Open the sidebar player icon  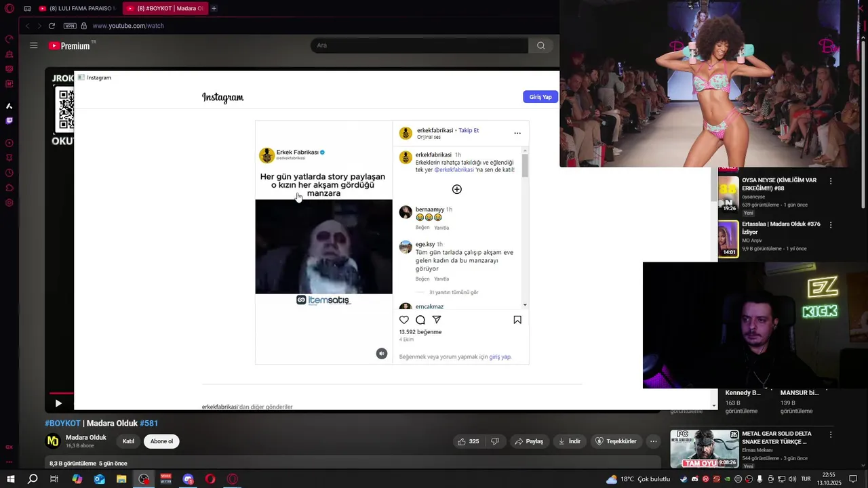(9, 143)
